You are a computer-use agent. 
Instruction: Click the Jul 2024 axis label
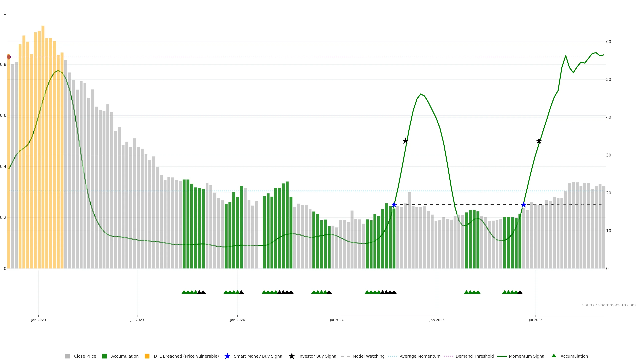coord(336,320)
